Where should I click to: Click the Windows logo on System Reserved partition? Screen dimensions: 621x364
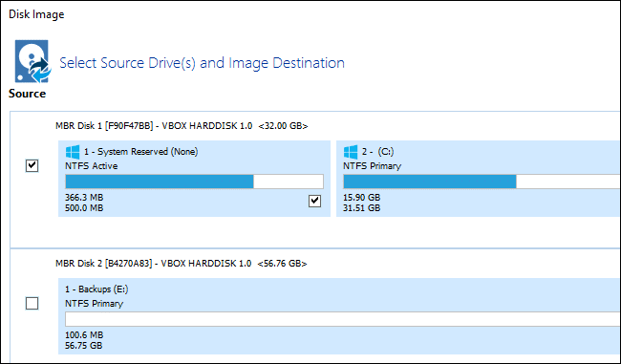click(x=73, y=152)
